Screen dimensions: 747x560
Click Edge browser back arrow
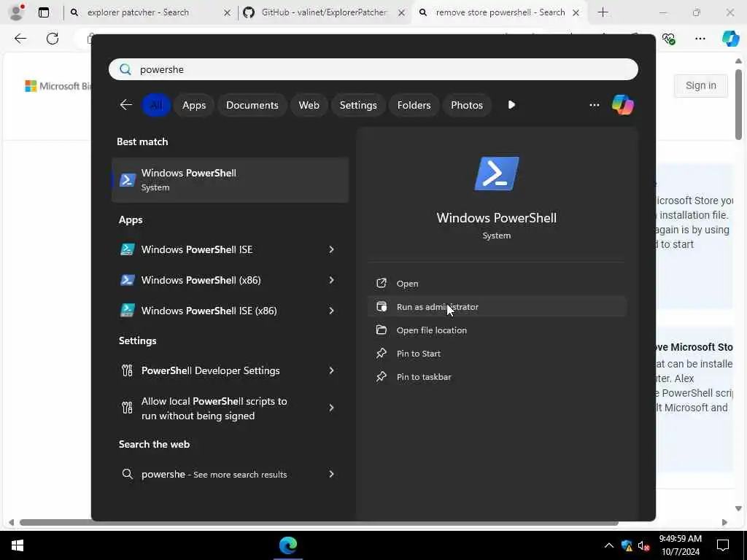point(20,39)
